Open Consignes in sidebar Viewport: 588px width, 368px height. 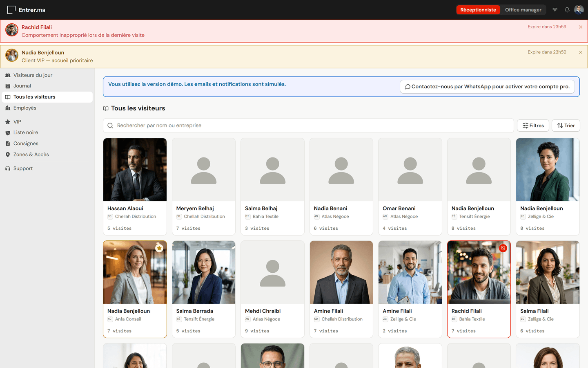point(47,144)
